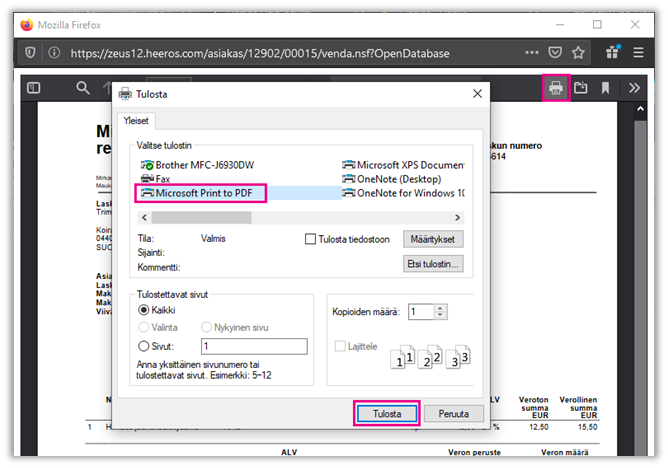Click the Sivut page range field
Image resolution: width=668 pixels, height=468 pixels.
[x=254, y=346]
